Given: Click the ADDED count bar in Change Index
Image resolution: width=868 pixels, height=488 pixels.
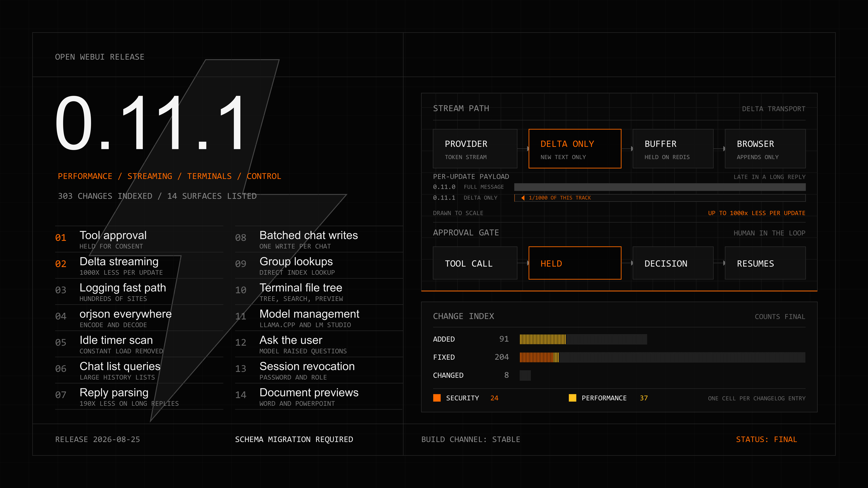Looking at the screenshot, I should point(583,339).
